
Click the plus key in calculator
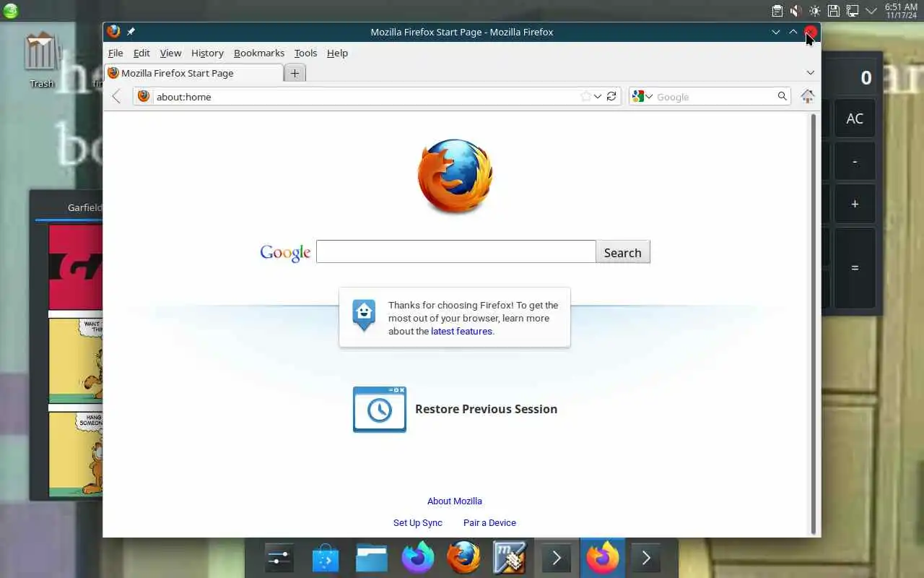tap(855, 204)
